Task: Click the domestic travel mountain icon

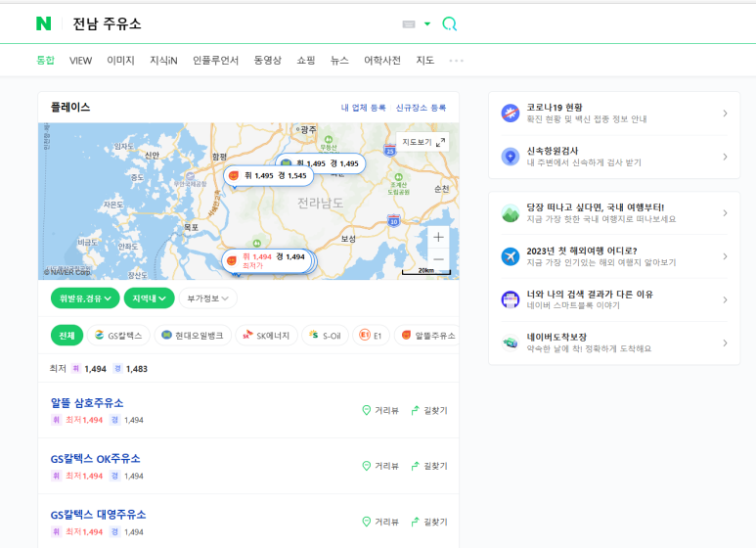Action: [511, 213]
